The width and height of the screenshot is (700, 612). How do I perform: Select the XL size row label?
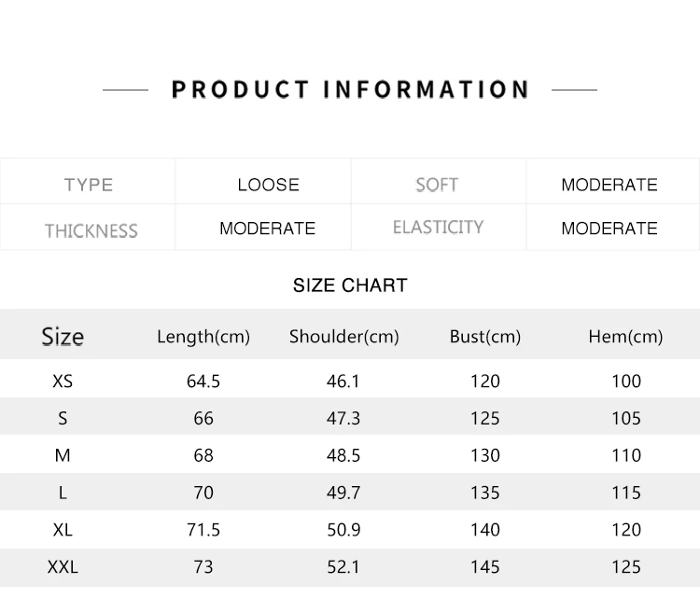pyautogui.click(x=63, y=530)
